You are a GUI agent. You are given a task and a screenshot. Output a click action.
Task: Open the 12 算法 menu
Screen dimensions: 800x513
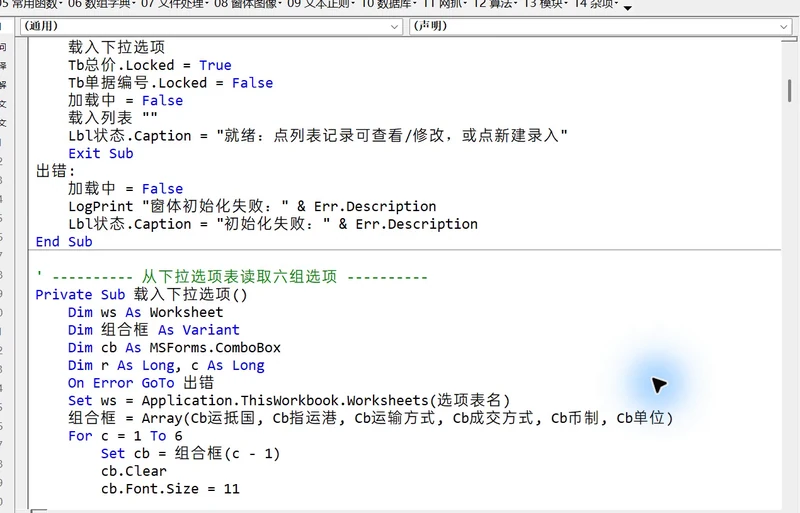(495, 4)
